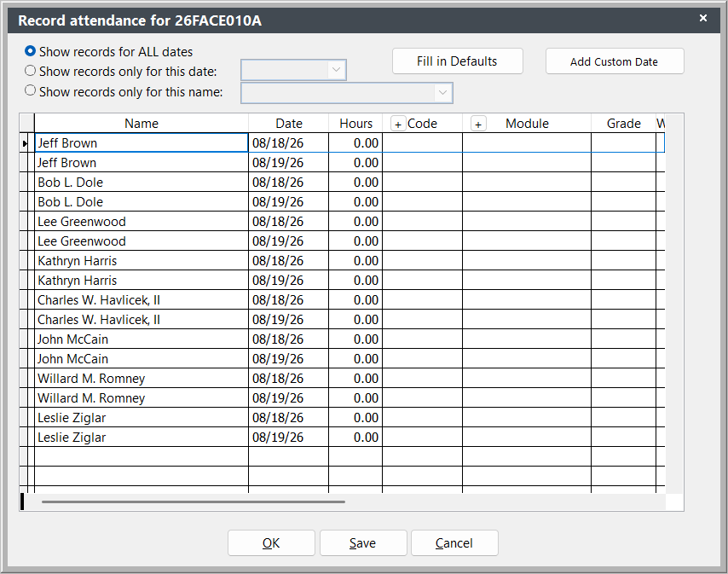
Task: Select John McCain name cell for 08/18/26
Action: pyautogui.click(x=142, y=339)
